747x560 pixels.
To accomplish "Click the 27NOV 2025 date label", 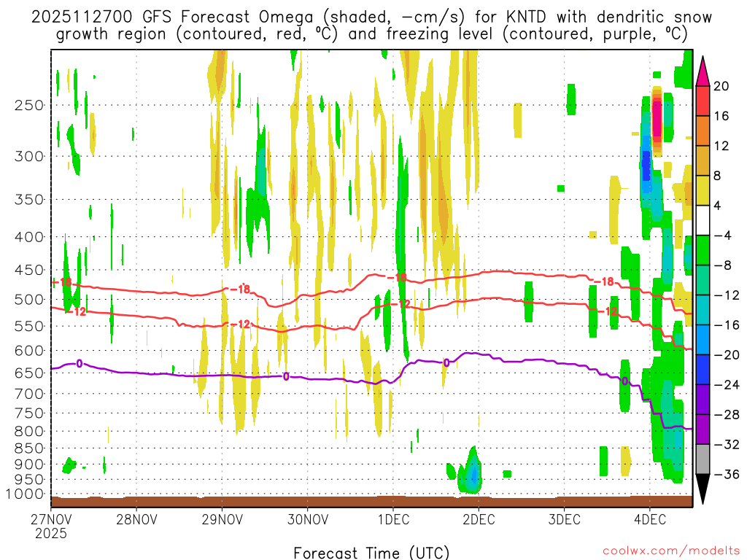I will coord(51,526).
